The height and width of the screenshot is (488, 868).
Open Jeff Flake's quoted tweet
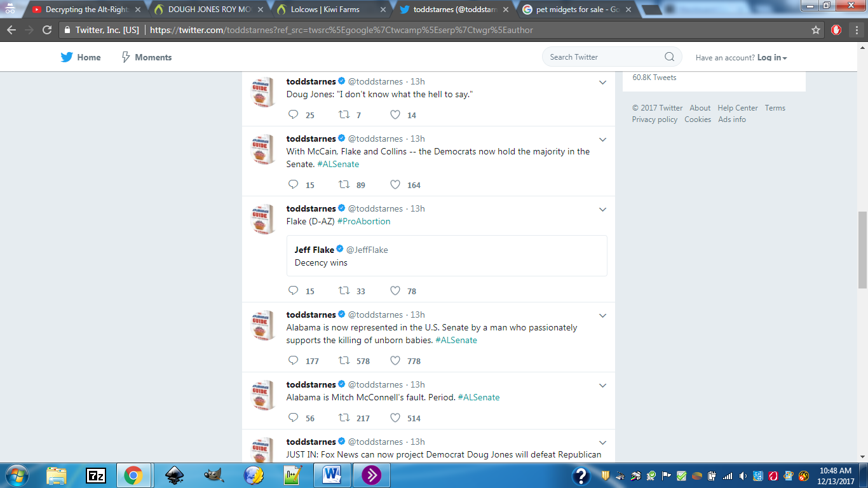point(447,255)
